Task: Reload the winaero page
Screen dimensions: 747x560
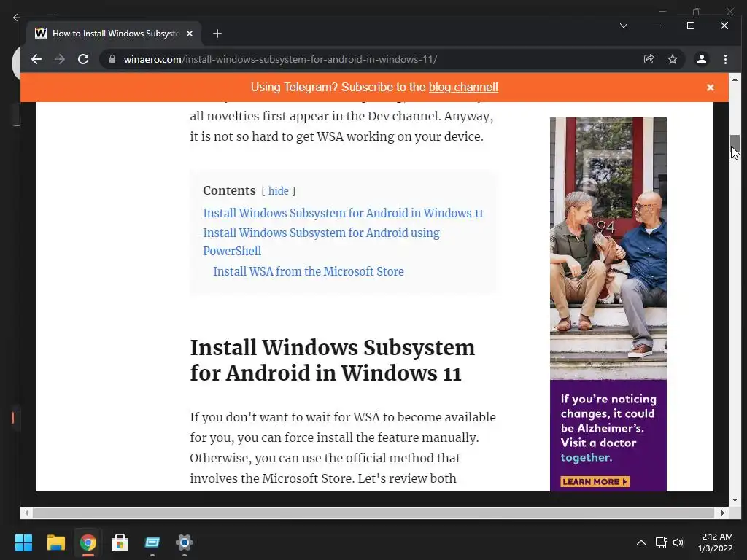Action: click(83, 59)
